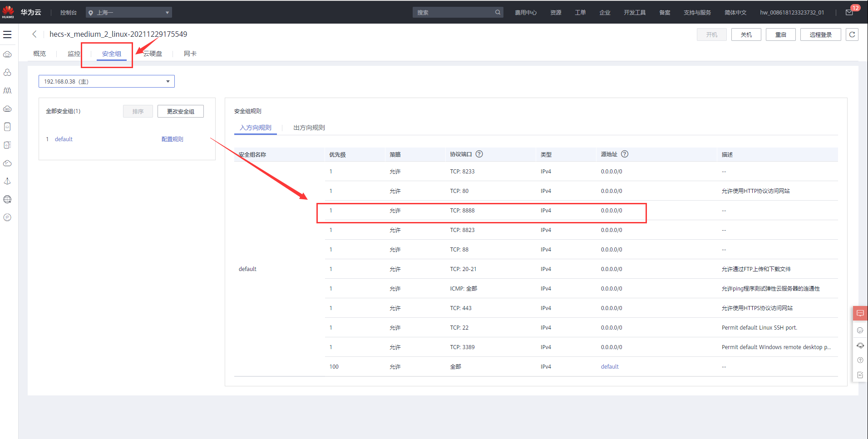The width and height of the screenshot is (868, 439).
Task: Click the 配置规则 link
Action: click(173, 139)
